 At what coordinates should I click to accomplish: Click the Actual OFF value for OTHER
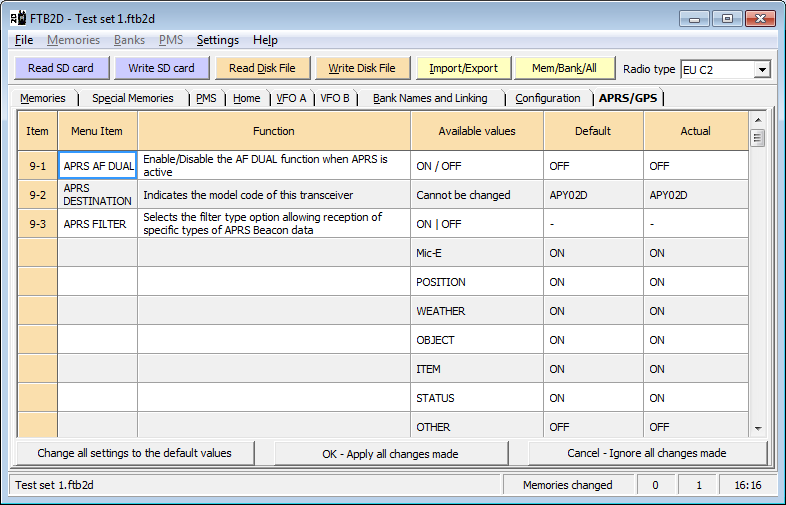(696, 425)
